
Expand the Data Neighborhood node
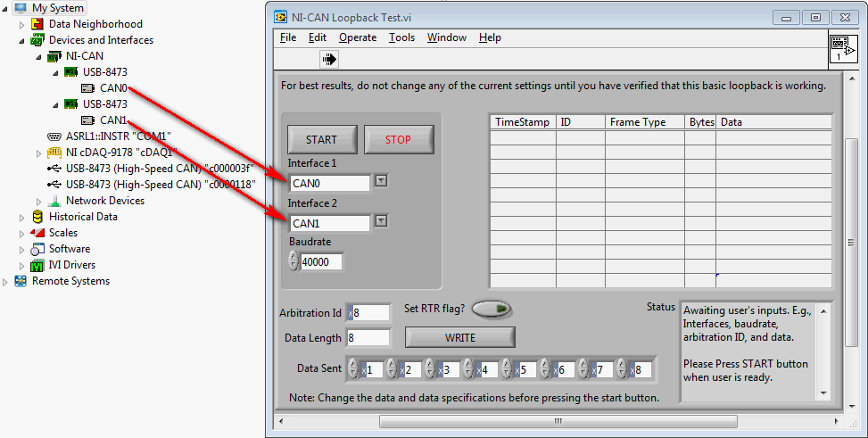pos(22,24)
